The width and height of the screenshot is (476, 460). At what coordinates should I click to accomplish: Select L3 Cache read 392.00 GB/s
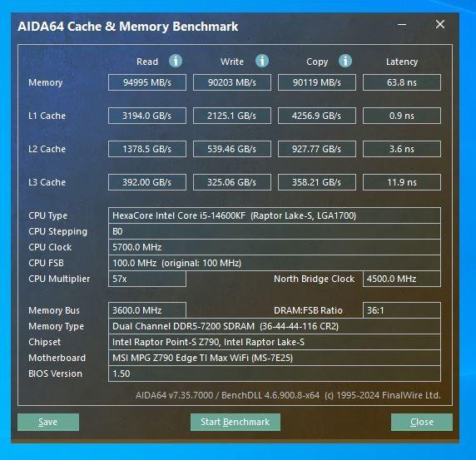147,182
